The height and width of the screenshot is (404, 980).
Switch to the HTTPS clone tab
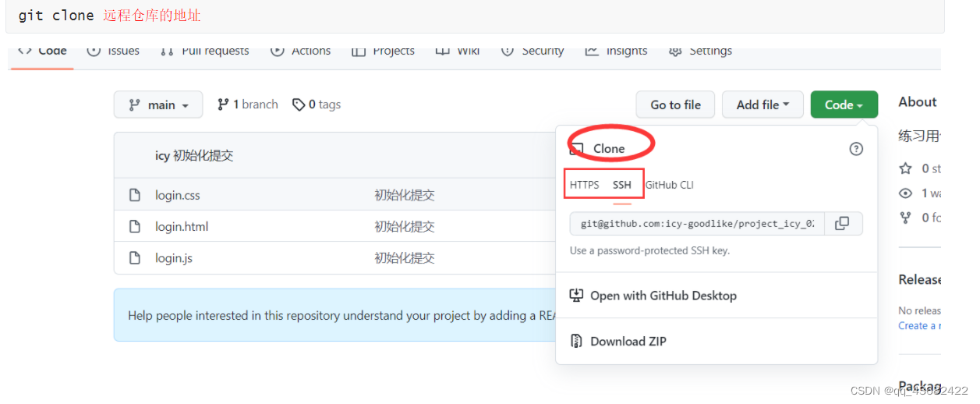point(585,185)
